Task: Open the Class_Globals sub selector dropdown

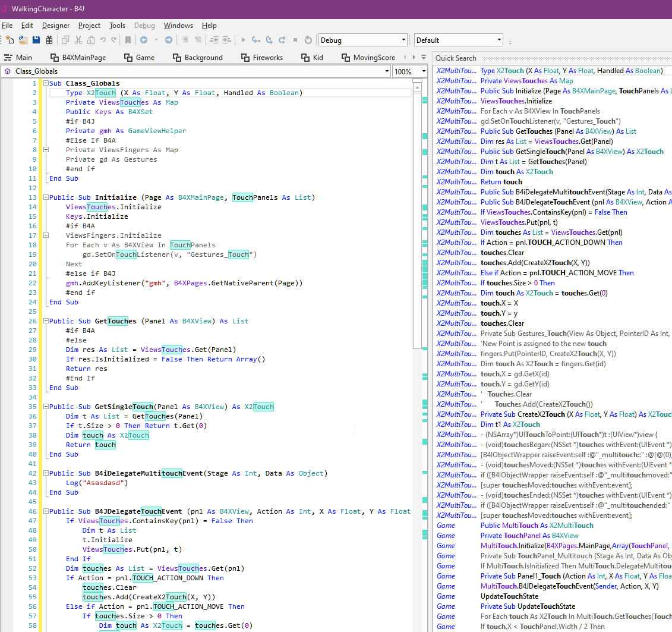Action: tap(386, 71)
